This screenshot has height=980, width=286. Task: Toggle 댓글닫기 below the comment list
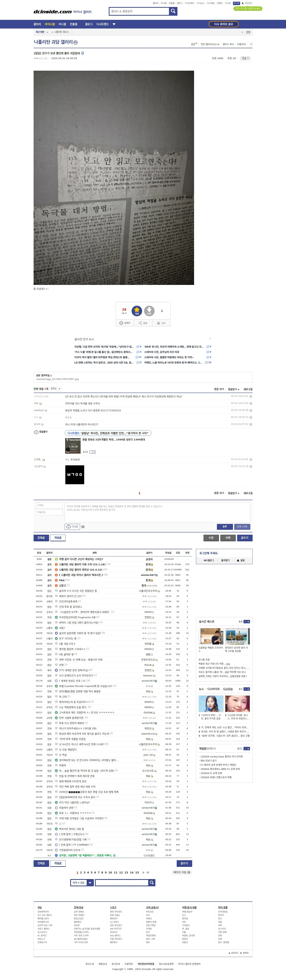coord(234,493)
